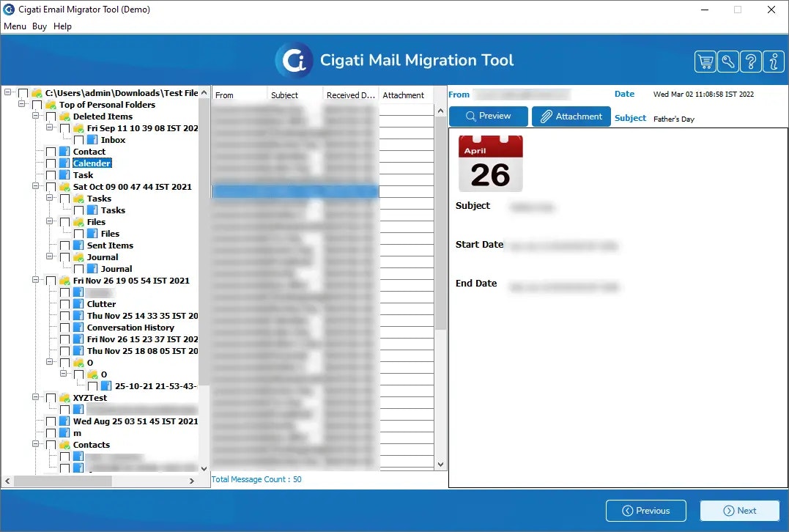This screenshot has height=532, width=789.
Task: Select the Thu Nov 25 14 33 35 folder
Action: point(142,316)
